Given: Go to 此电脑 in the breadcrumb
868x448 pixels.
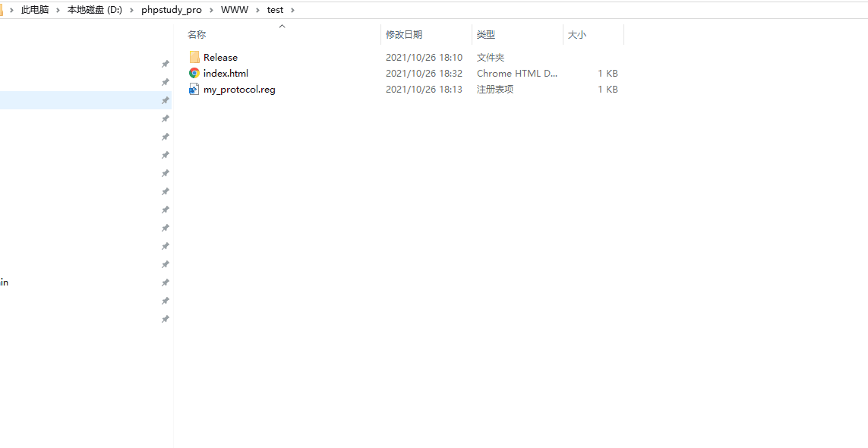Looking at the screenshot, I should (35, 10).
